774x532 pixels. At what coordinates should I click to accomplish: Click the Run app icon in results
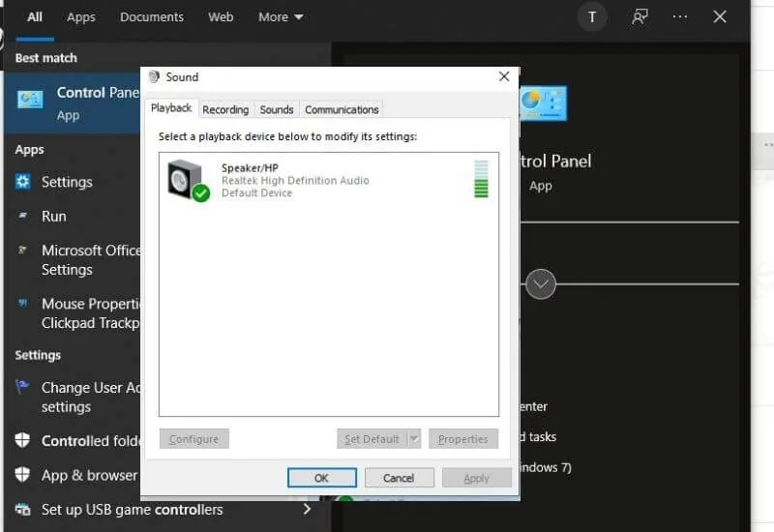click(23, 217)
